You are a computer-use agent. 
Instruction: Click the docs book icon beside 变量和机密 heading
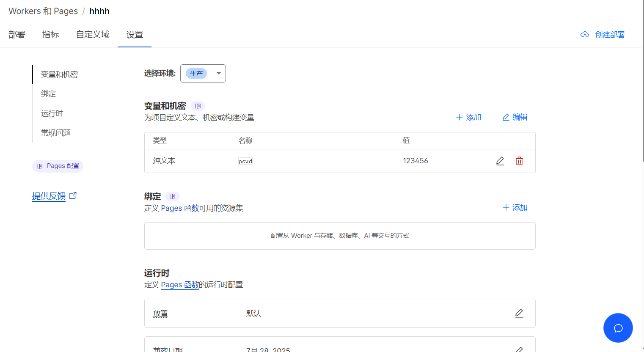point(198,106)
